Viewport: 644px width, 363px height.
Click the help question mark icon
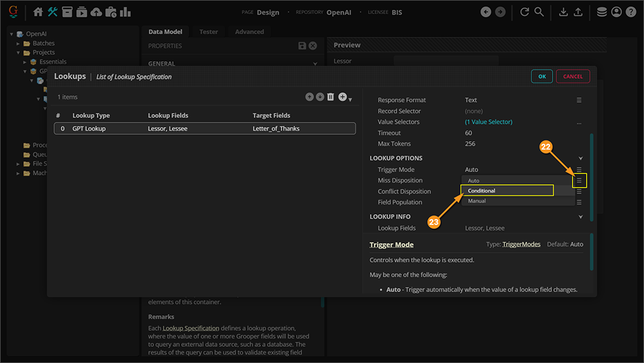coord(631,12)
